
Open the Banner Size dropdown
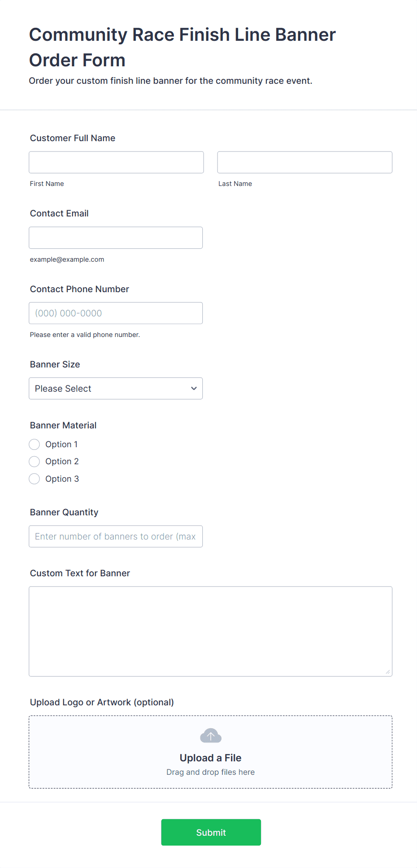pos(116,388)
